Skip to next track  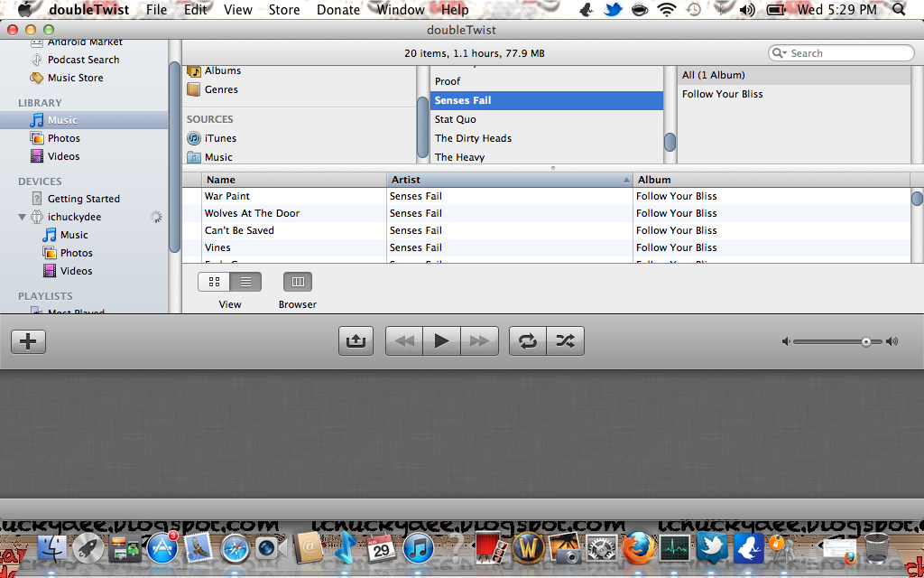coord(479,340)
